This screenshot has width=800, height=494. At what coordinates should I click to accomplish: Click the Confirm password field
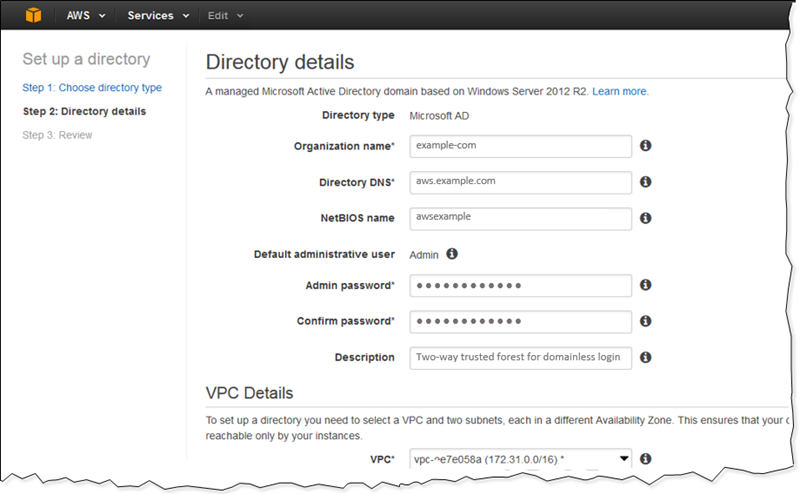coord(520,322)
